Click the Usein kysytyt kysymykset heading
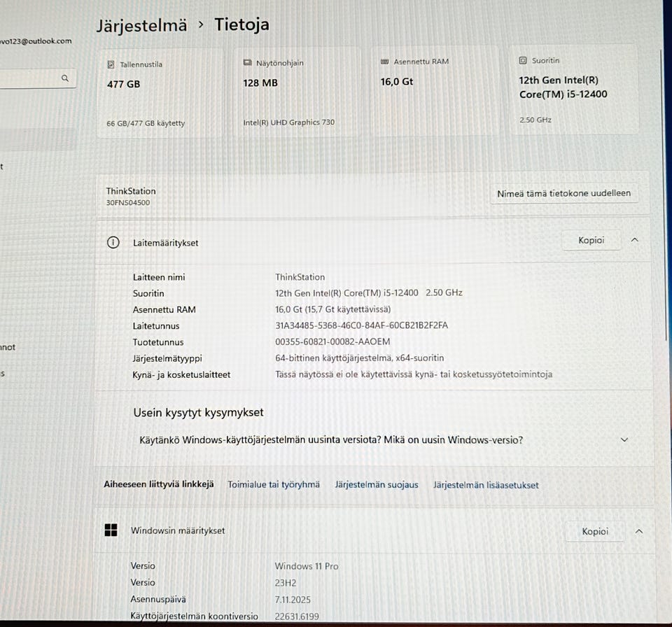The width and height of the screenshot is (672, 627). point(198,413)
